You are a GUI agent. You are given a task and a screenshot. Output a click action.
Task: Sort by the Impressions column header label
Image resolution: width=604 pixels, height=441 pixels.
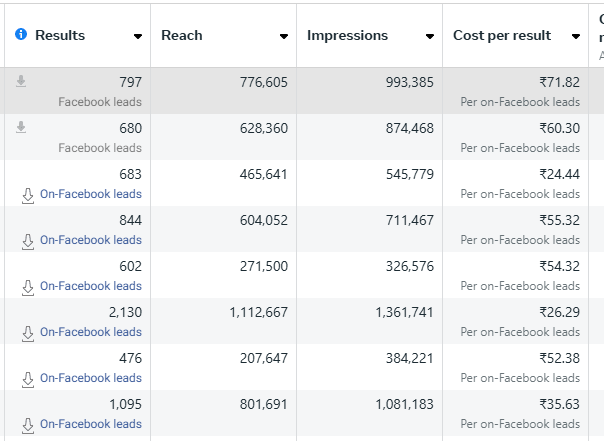(x=347, y=35)
